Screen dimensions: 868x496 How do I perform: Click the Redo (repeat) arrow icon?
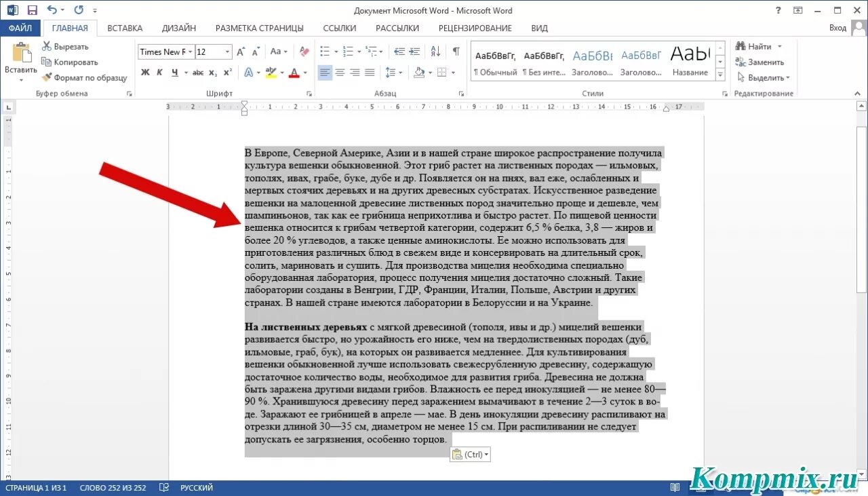(79, 10)
